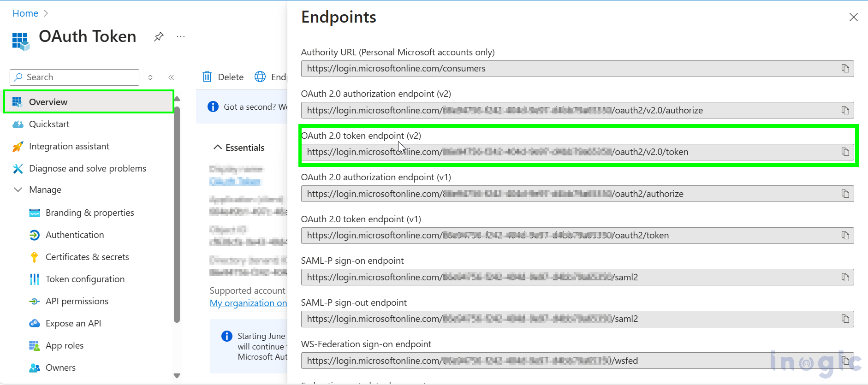
Task: Click the Delete trash can icon
Action: tap(207, 77)
